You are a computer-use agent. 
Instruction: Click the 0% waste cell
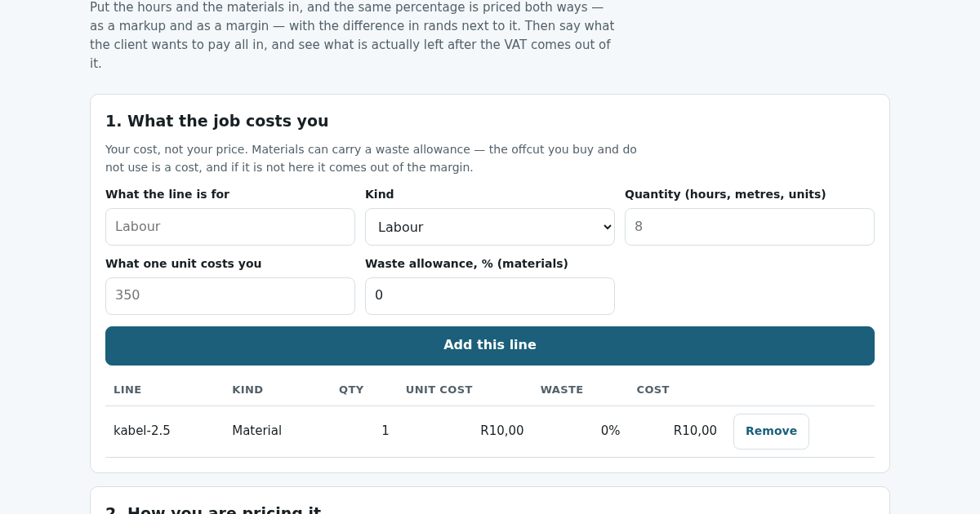[x=610, y=431]
